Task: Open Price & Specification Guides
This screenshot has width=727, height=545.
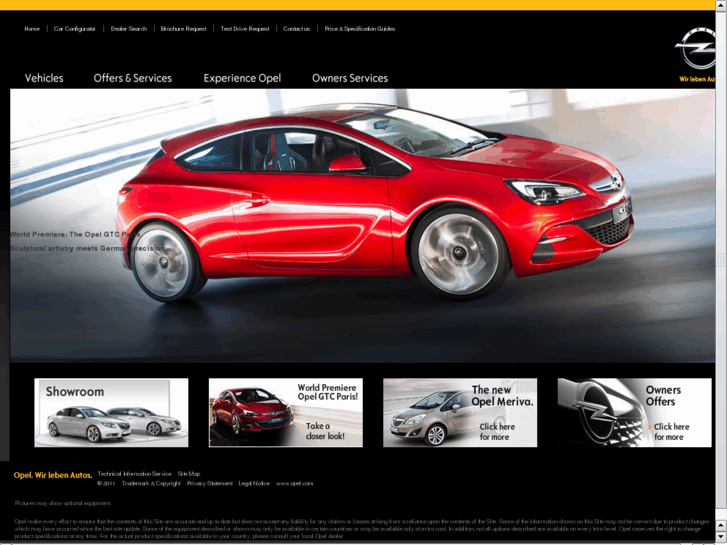Action: 360,29
